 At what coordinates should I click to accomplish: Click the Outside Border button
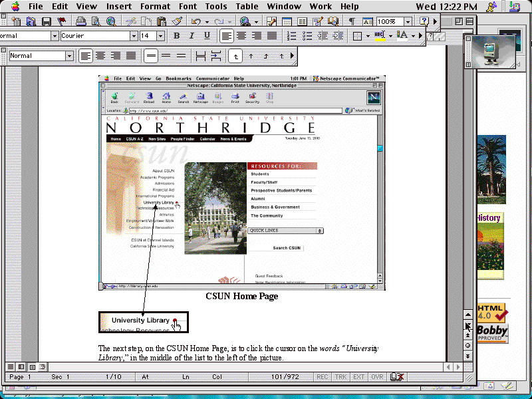pyautogui.click(x=357, y=36)
